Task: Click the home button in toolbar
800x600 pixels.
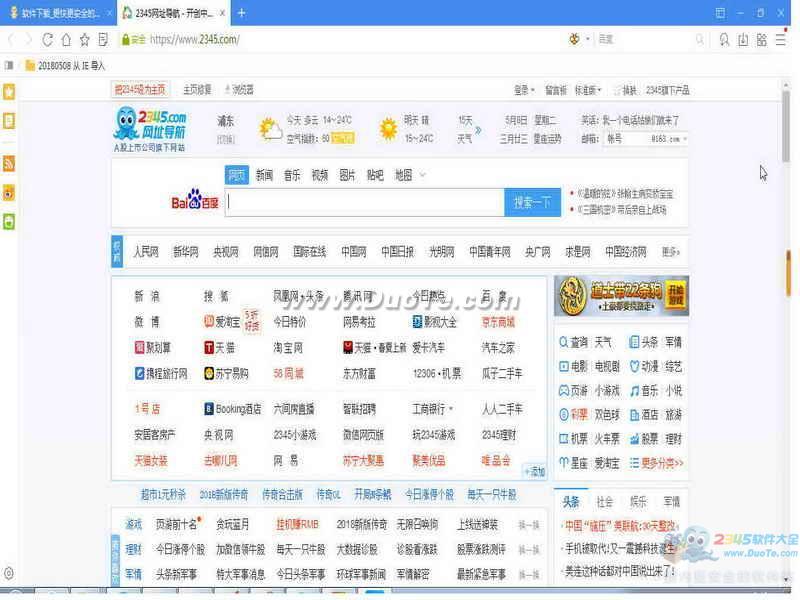Action: coord(66,39)
